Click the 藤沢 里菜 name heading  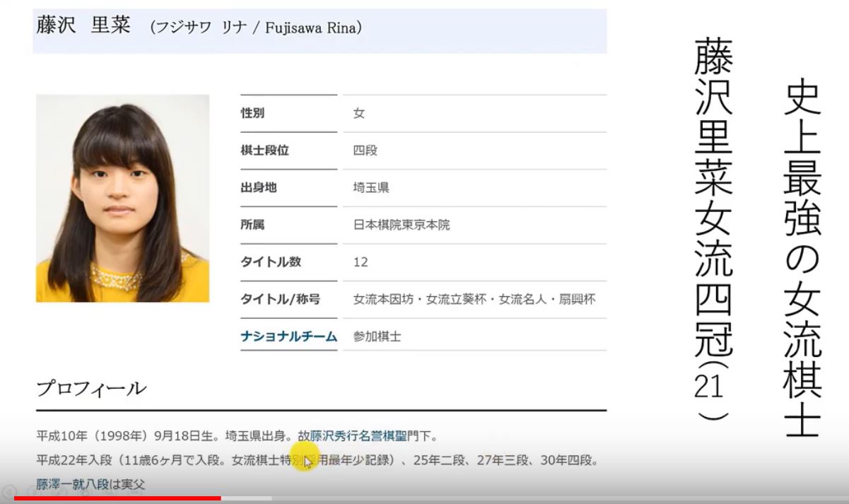coord(83,28)
